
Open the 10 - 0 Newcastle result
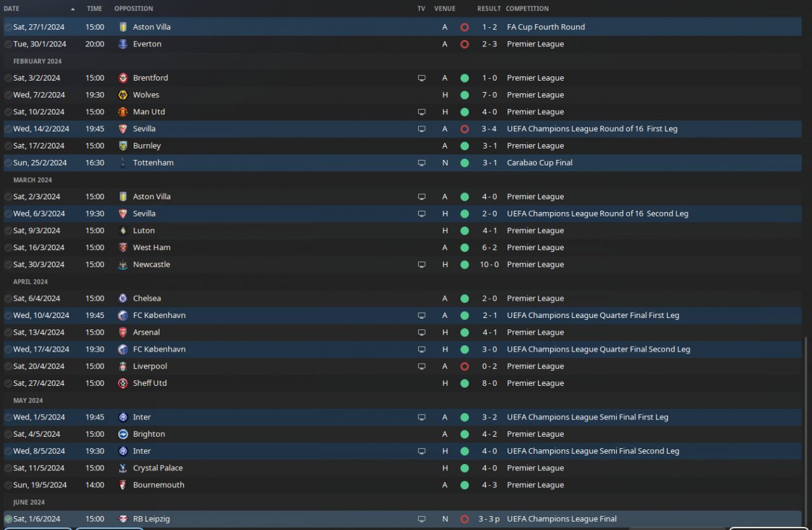click(x=488, y=265)
